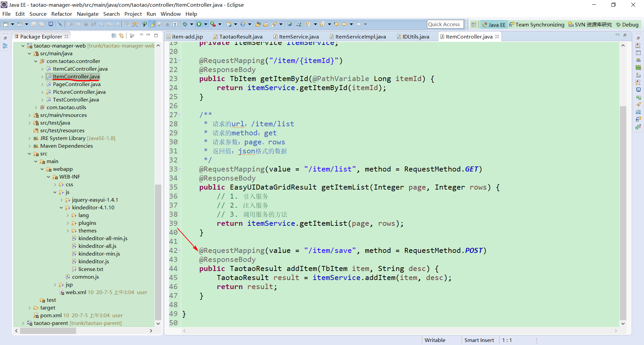
Task: Switch to the SVN 资源库研究 perspective
Action: (x=590, y=24)
